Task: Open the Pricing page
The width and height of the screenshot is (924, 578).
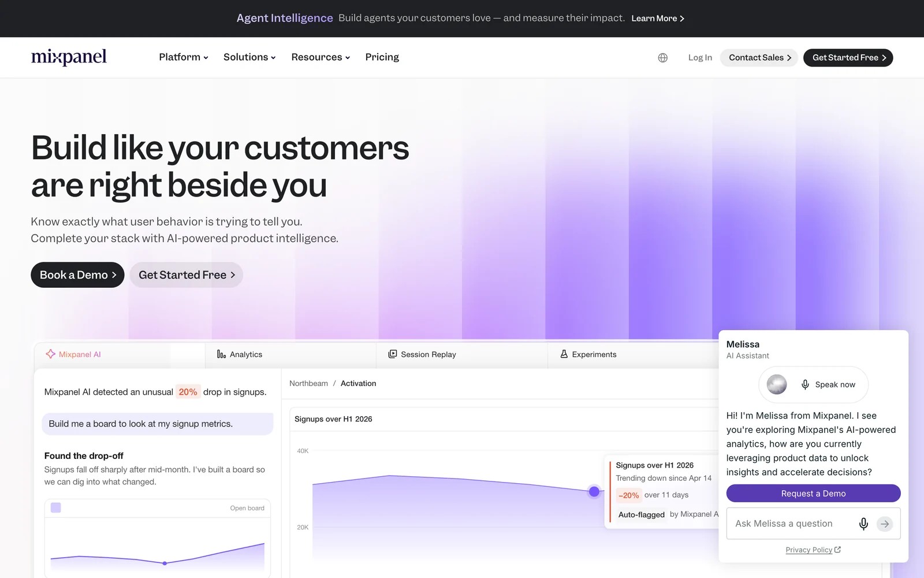Action: tap(382, 57)
